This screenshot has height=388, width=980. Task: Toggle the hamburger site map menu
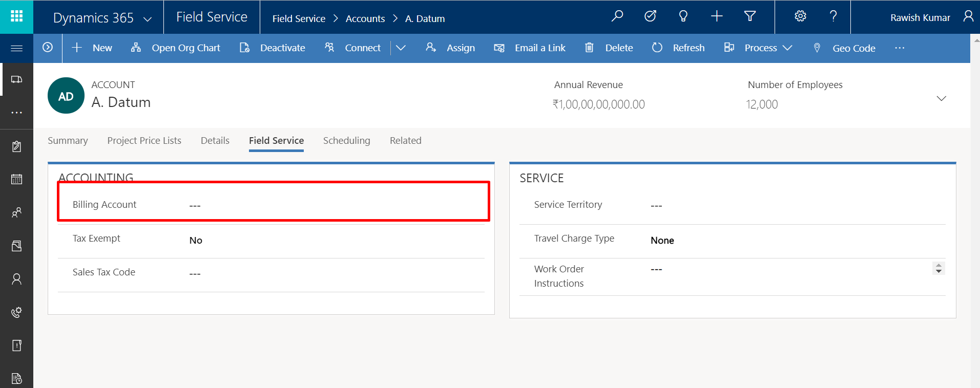(x=16, y=48)
